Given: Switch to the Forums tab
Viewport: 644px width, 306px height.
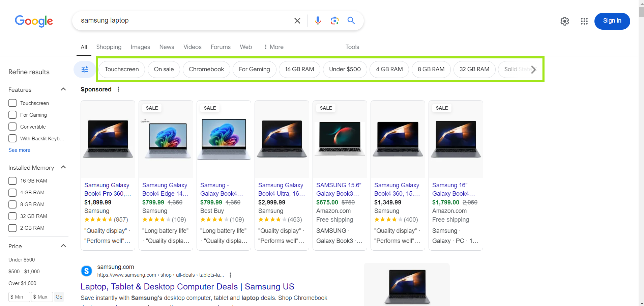Looking at the screenshot, I should (x=221, y=47).
